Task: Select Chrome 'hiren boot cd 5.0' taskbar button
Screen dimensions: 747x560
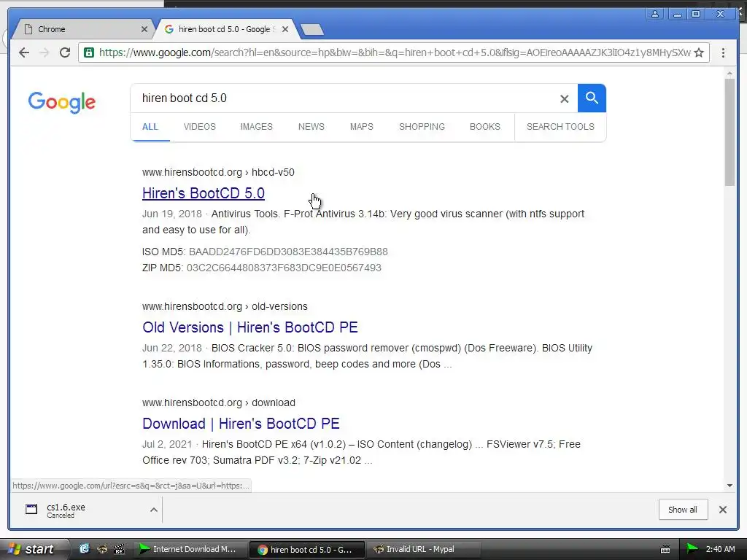Action: 307,550
